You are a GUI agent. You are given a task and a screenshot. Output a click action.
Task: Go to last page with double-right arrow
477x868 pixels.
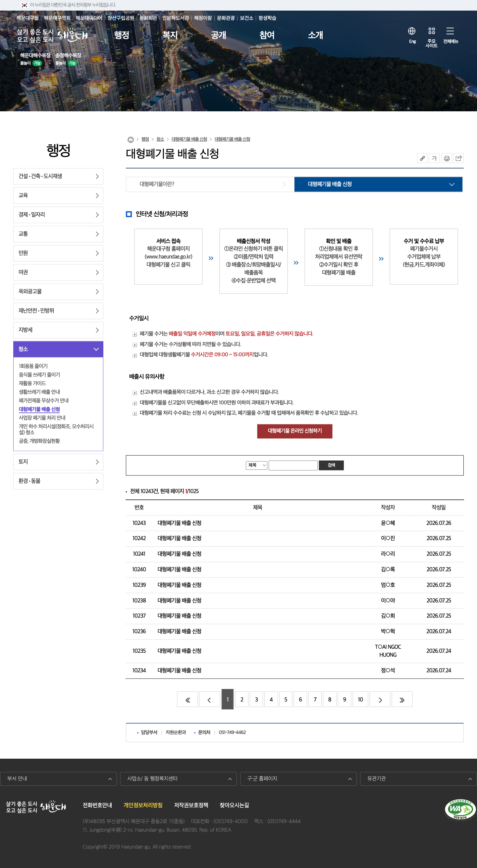tap(402, 700)
